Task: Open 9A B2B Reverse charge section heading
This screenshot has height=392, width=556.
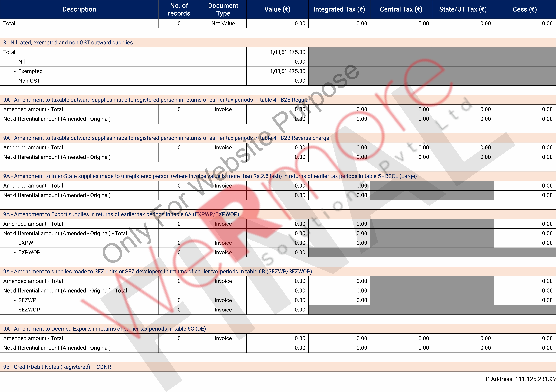Action: tap(166, 138)
